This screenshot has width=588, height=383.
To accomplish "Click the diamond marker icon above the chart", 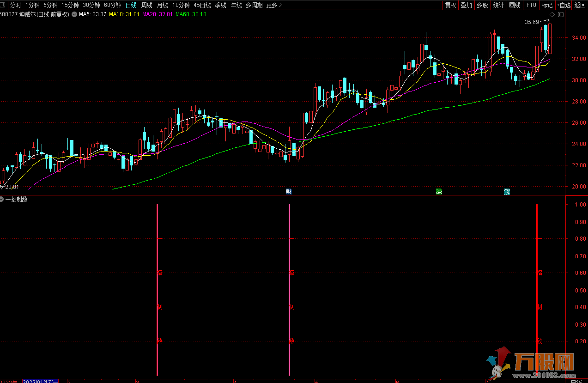I will pos(552,14).
